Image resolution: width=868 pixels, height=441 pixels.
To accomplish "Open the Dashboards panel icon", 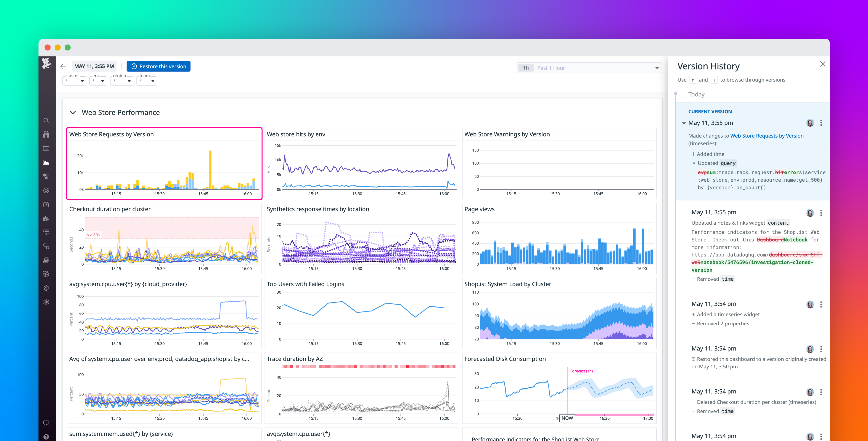I will (x=46, y=148).
